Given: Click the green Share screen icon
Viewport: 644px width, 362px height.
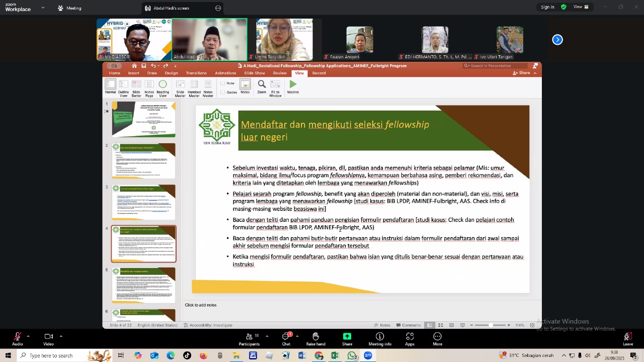Looking at the screenshot, I should click(347, 337).
